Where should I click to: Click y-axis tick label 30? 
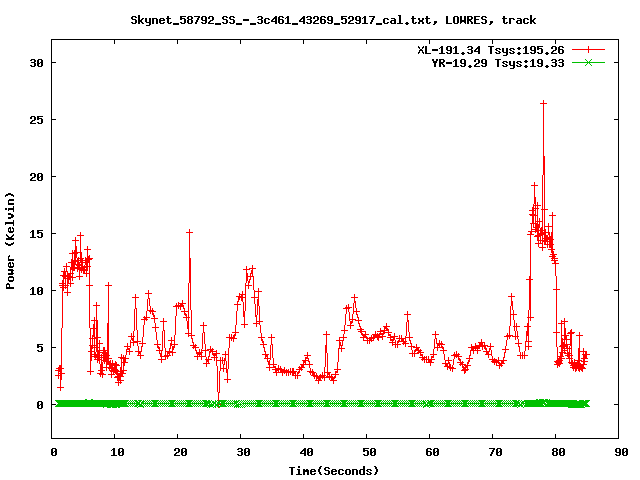(36, 63)
